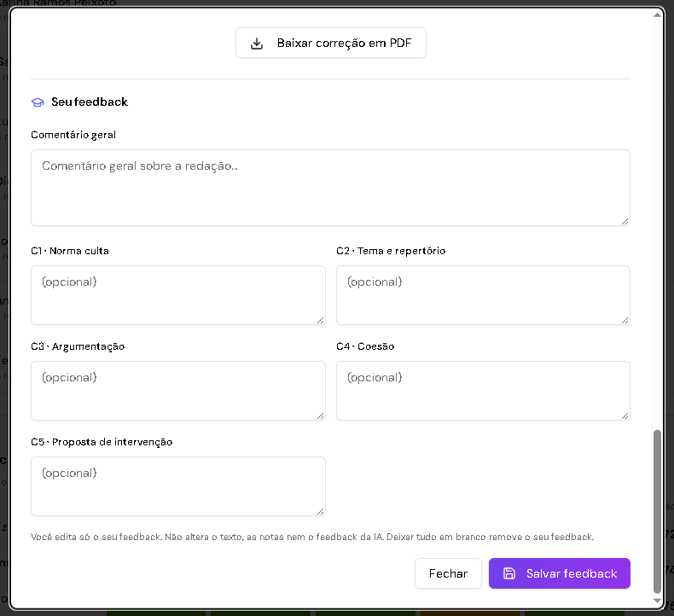This screenshot has height=616, width=674.
Task: Click the resize grip of C1 Norma culta box
Action: tap(320, 320)
